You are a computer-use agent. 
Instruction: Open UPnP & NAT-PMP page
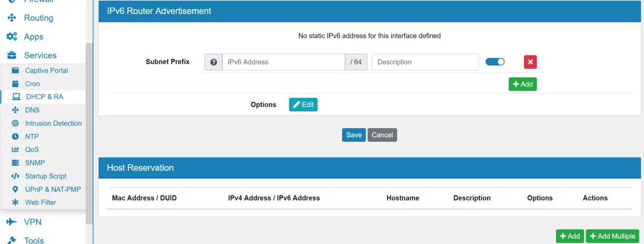click(x=53, y=189)
